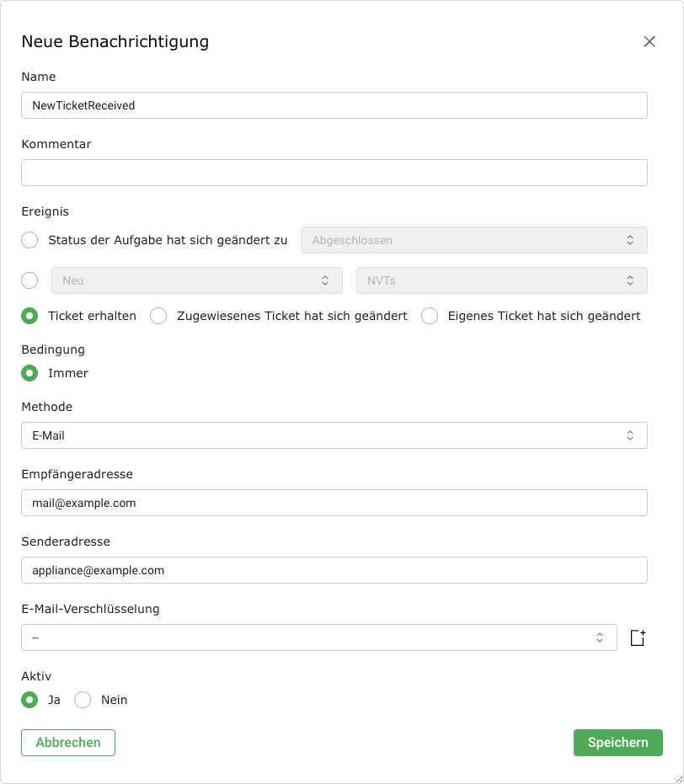This screenshot has height=784, width=684.
Task: Close the Neue Benachrichtigung dialog
Action: click(x=649, y=41)
